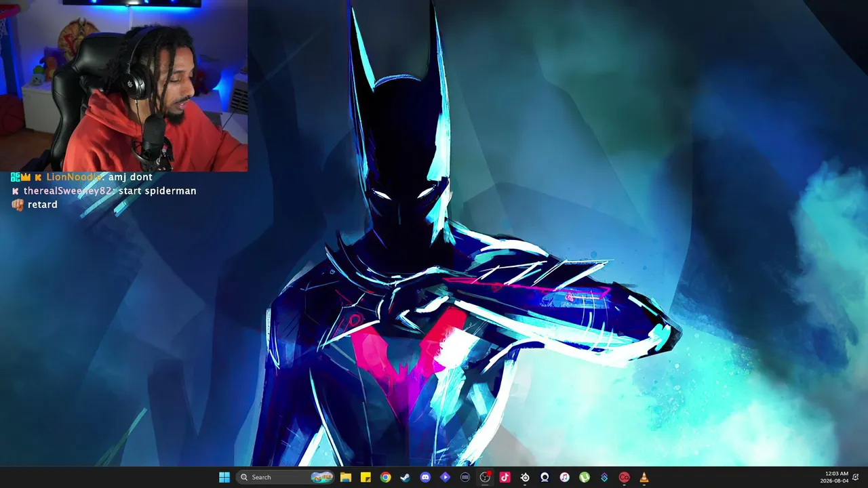Switch to OBS Studio with red badge
868x488 pixels.
pos(485,477)
